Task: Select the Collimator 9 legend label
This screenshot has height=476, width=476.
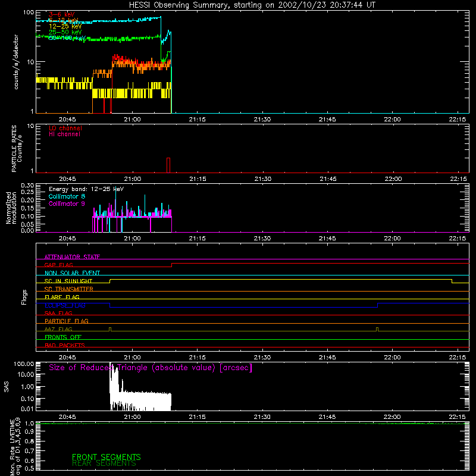Action: [x=67, y=203]
